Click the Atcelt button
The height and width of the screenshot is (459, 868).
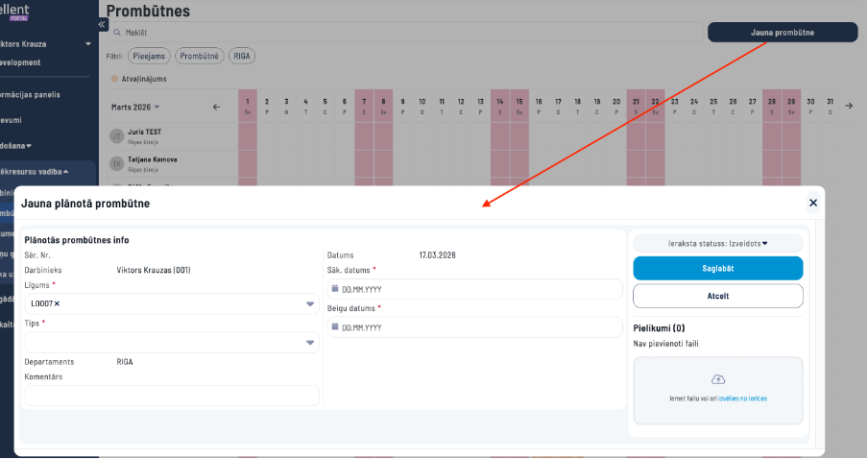(717, 296)
